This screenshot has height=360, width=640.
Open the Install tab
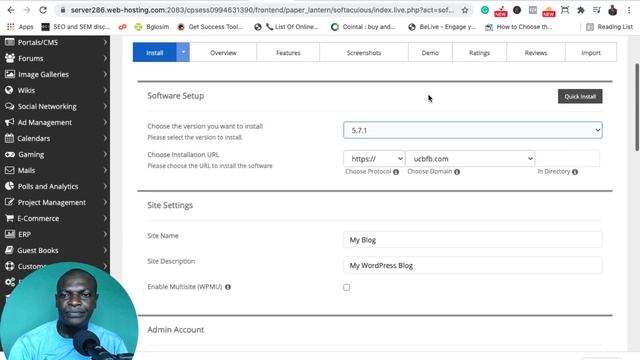point(155,53)
